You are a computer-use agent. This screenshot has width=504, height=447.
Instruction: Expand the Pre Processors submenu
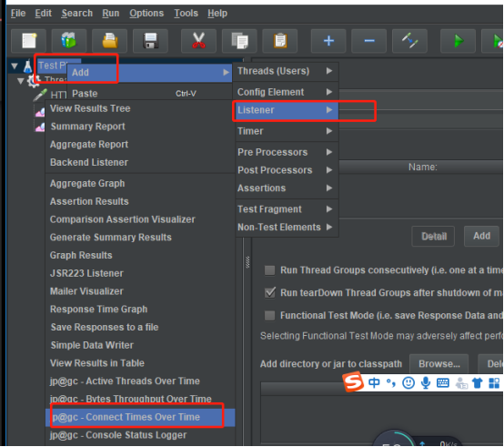(287, 152)
